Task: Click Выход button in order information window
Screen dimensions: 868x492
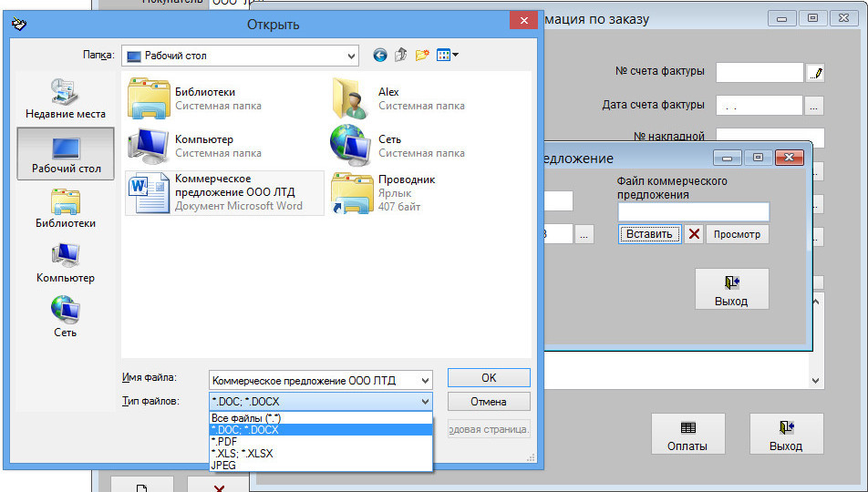Action: [786, 434]
